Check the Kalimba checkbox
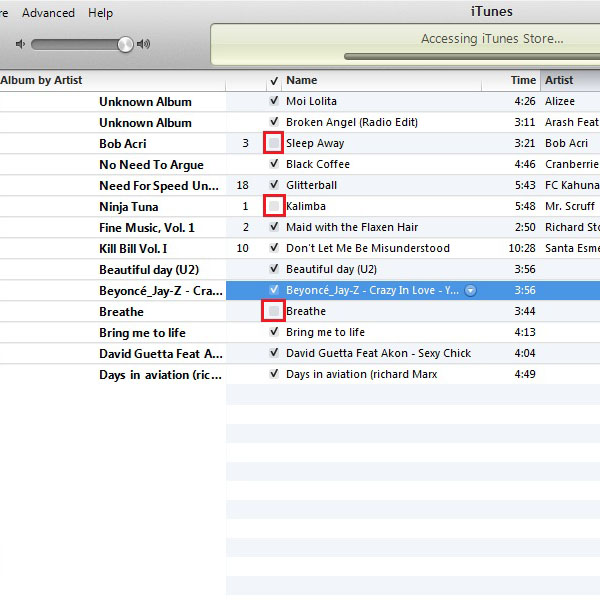 pos(274,206)
